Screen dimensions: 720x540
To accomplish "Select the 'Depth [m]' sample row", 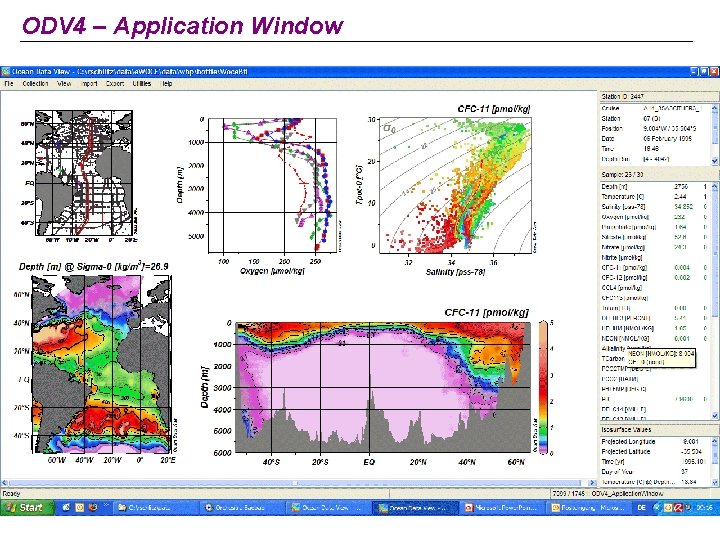I will pos(655,186).
